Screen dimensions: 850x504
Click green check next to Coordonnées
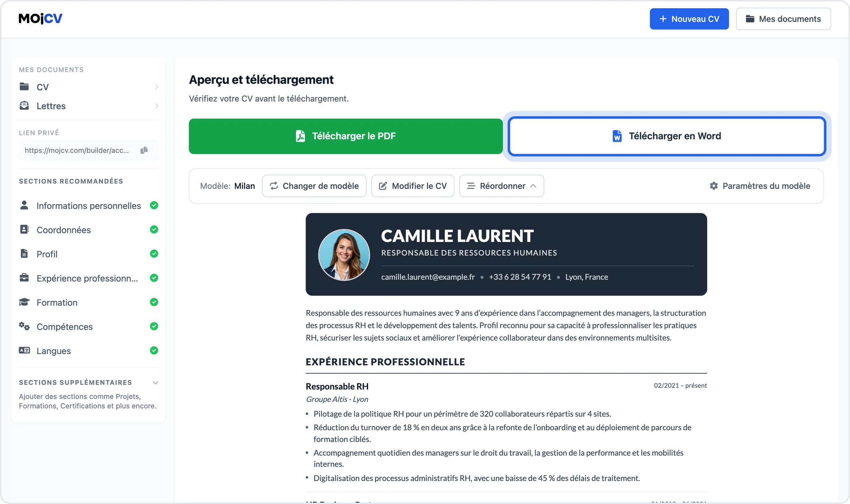click(154, 229)
